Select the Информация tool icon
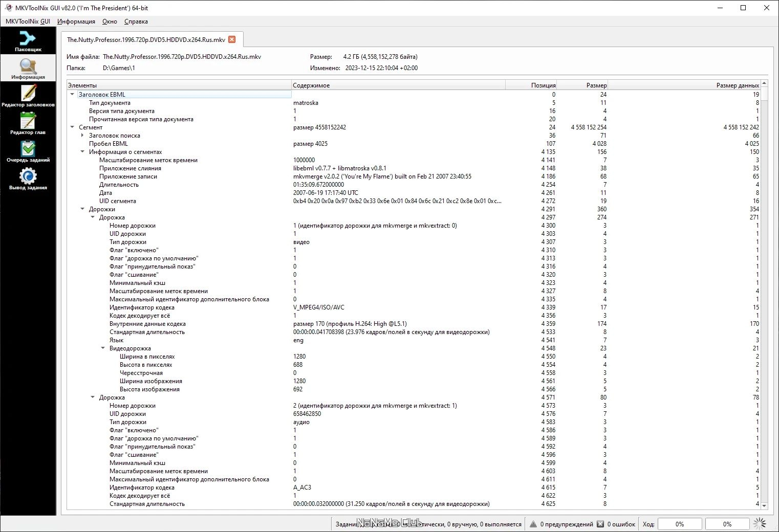The image size is (779, 532). [28, 69]
